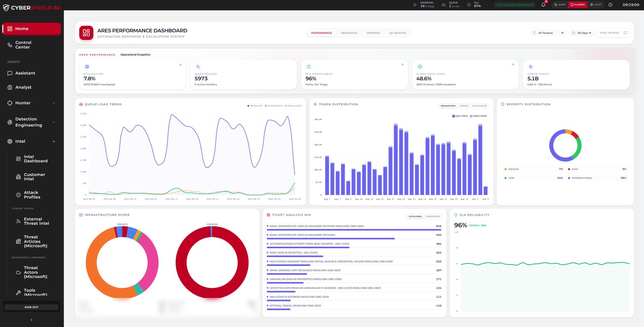Click the Attack Profiles shield icon

[18, 195]
